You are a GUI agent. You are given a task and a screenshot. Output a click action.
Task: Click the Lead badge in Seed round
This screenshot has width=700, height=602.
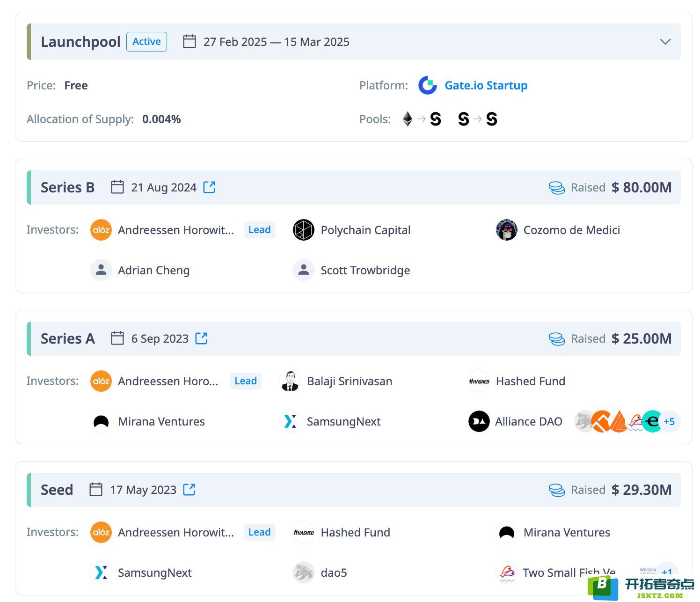260,532
